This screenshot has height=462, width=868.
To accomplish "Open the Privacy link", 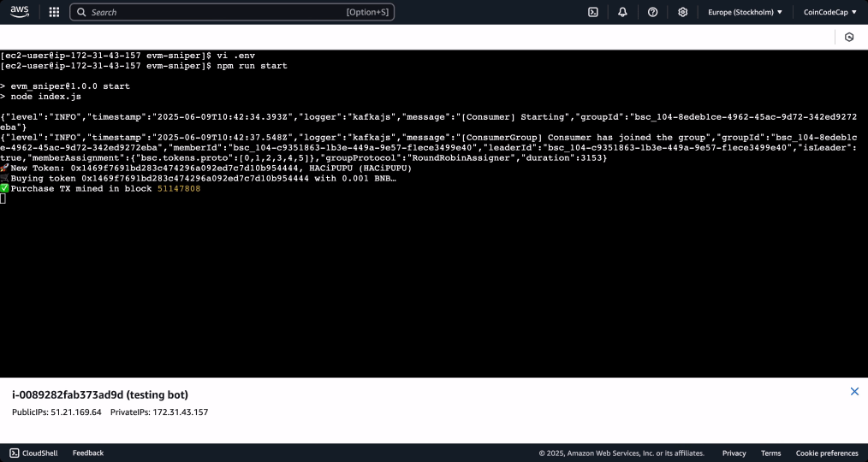I will [x=734, y=453].
